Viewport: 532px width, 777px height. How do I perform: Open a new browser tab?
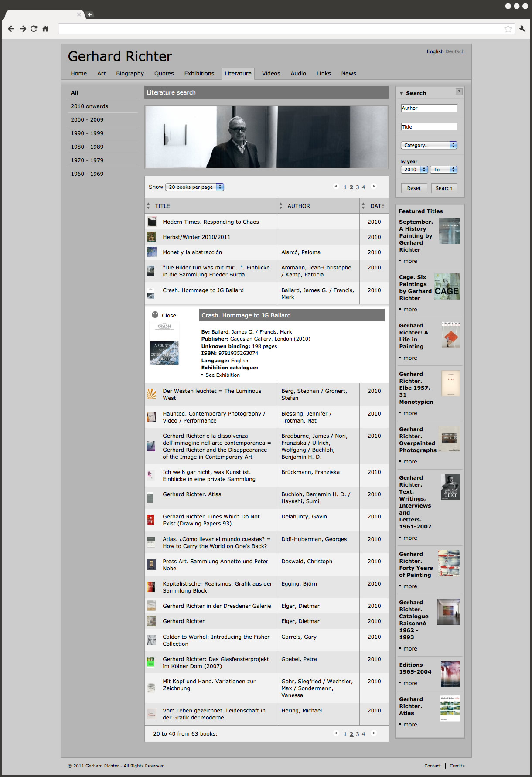(89, 14)
